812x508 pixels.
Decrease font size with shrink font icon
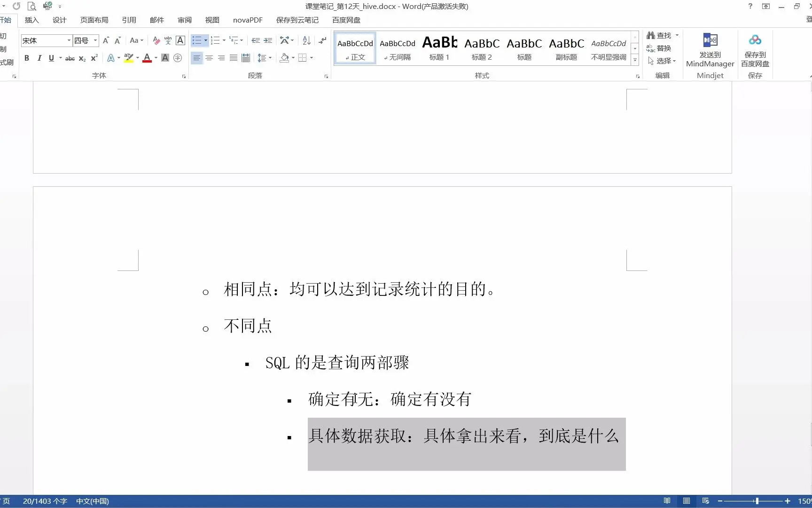click(117, 40)
